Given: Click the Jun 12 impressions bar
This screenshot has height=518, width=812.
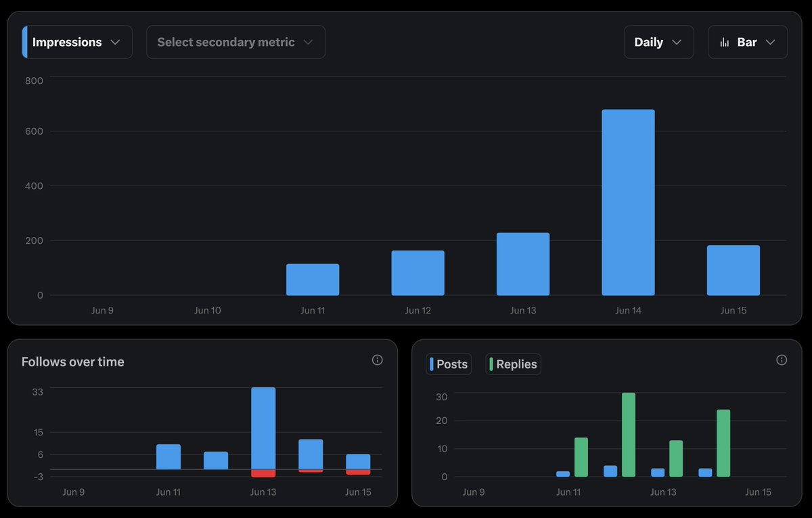Looking at the screenshot, I should point(418,273).
